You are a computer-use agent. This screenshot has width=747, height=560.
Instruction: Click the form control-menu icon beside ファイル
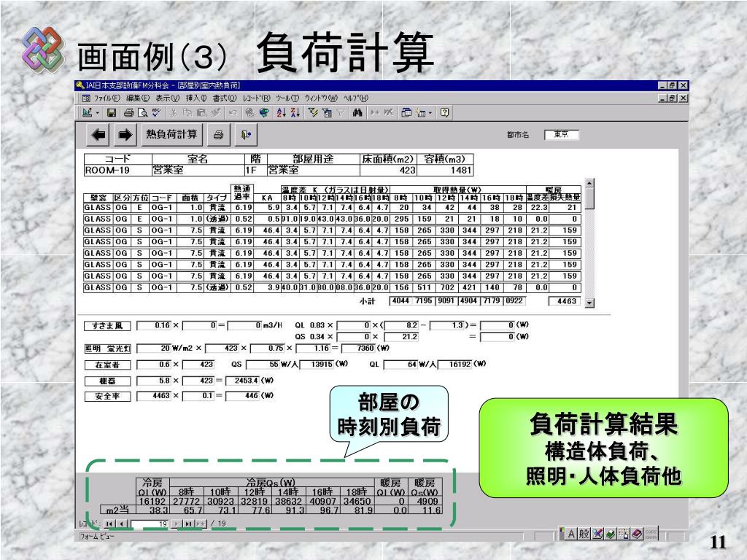point(86,98)
